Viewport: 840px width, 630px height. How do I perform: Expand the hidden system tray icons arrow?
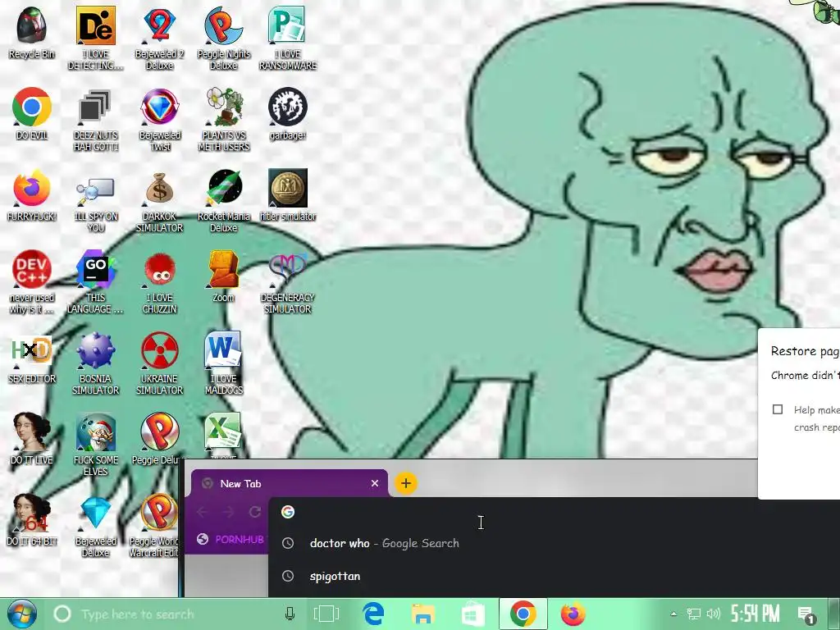point(673,614)
